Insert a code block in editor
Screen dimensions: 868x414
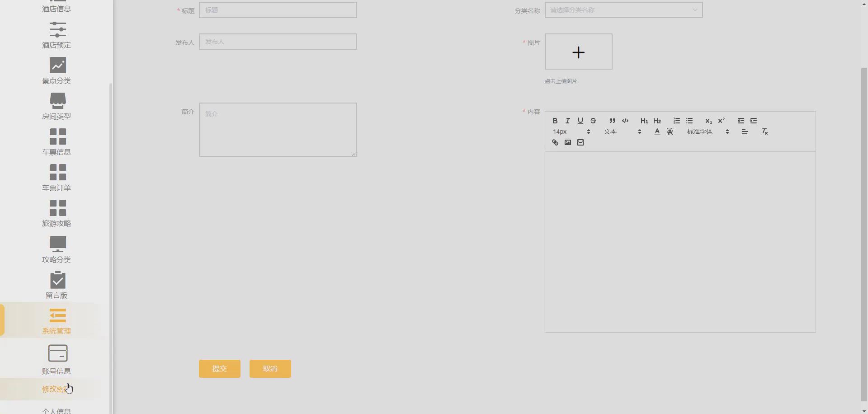625,121
